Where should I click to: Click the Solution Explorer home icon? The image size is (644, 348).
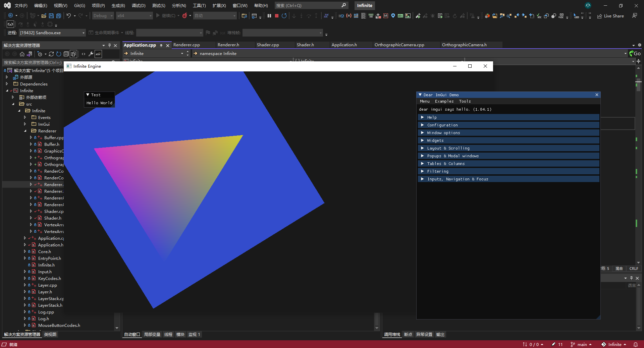tap(22, 54)
